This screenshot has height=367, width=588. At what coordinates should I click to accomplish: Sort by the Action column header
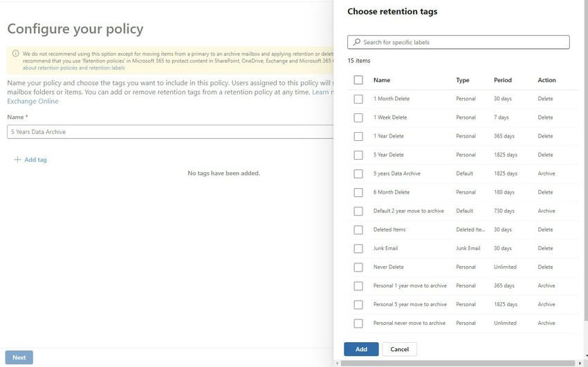546,80
